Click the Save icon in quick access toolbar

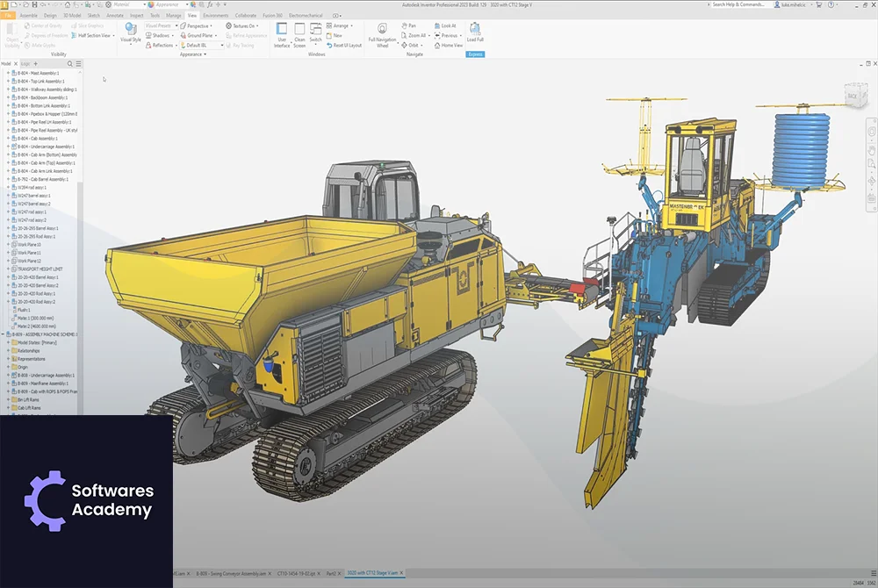click(x=35, y=4)
